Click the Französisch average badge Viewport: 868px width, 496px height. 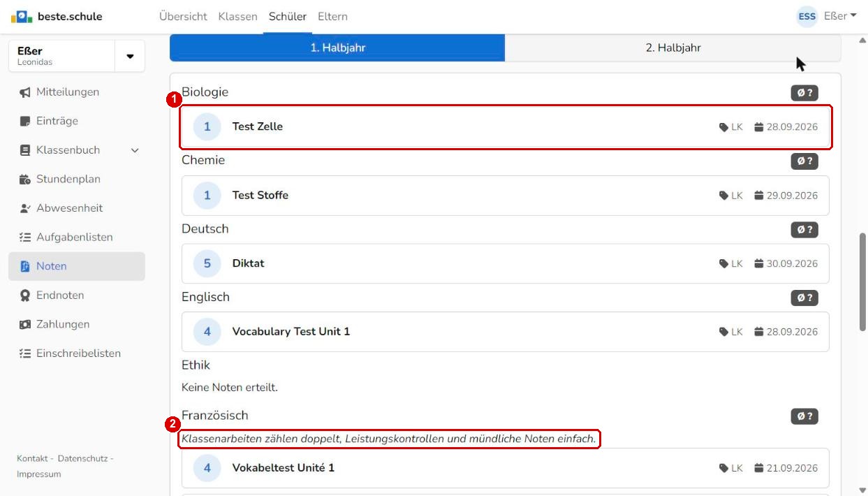point(804,416)
